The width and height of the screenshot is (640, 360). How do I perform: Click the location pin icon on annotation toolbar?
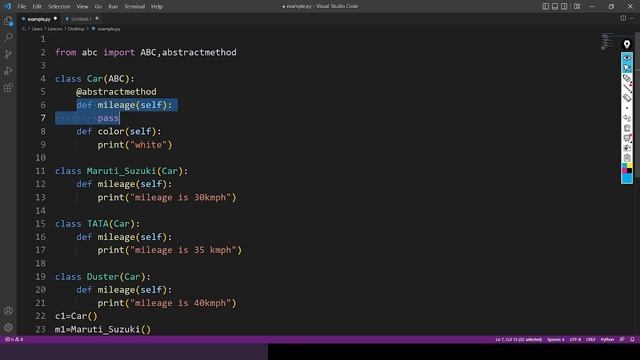coord(627,44)
